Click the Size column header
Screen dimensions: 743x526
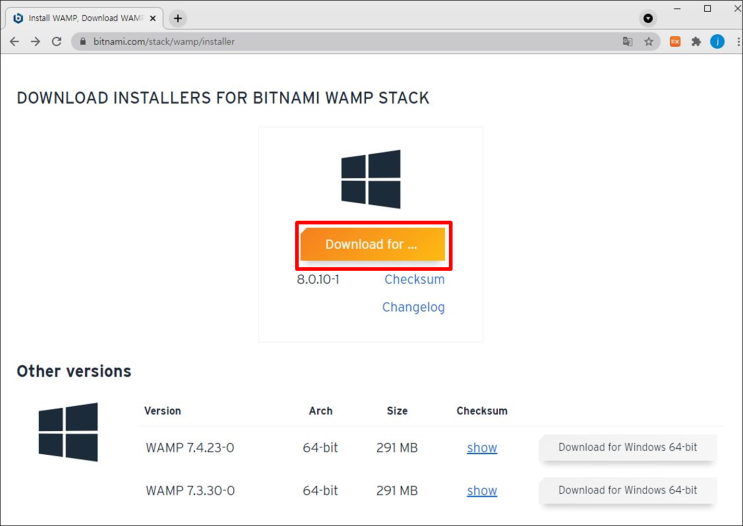click(x=397, y=411)
